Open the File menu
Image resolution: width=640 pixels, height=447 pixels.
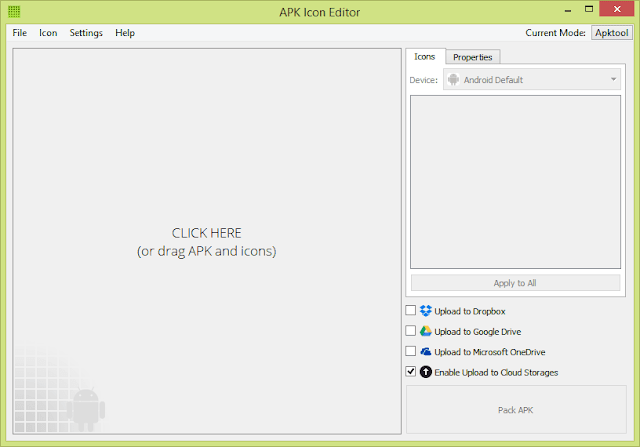coord(20,33)
